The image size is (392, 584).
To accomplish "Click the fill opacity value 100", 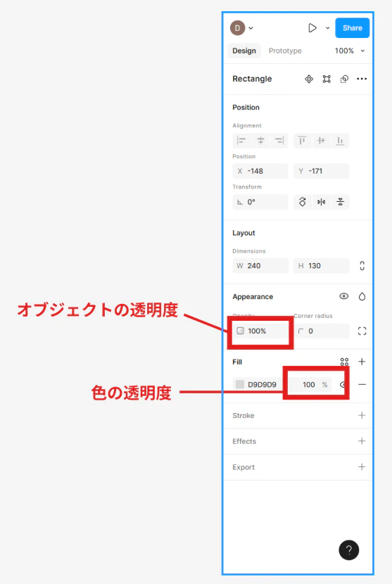I will click(x=309, y=384).
